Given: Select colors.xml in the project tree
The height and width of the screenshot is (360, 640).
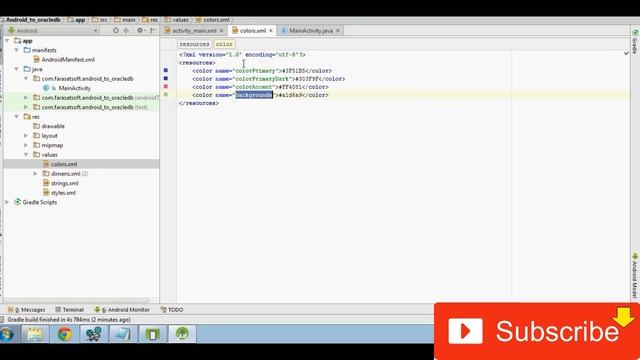Looking at the screenshot, I should (64, 164).
